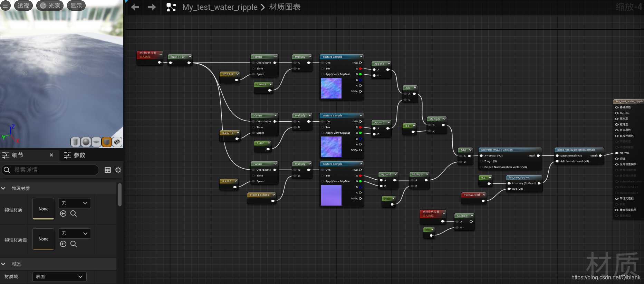Viewport: 644px width, 284px height.
Task: Click the 像素深度偏移 input pin
Action: 617,210
